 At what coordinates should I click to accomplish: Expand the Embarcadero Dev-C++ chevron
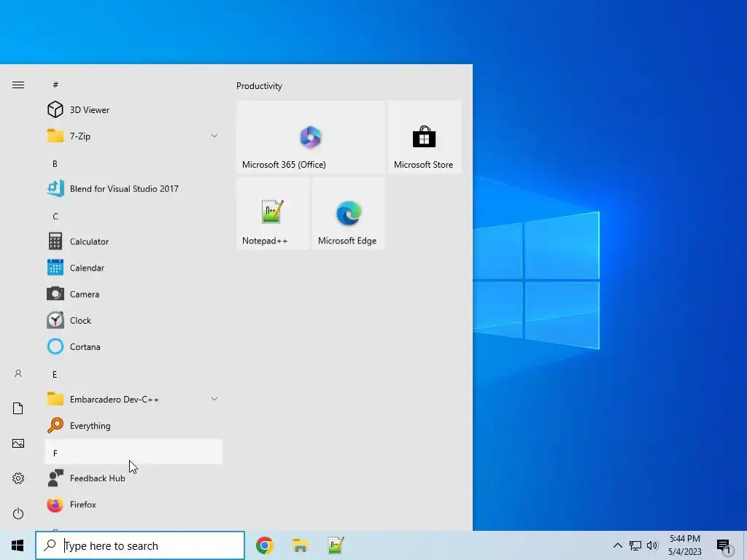214,399
